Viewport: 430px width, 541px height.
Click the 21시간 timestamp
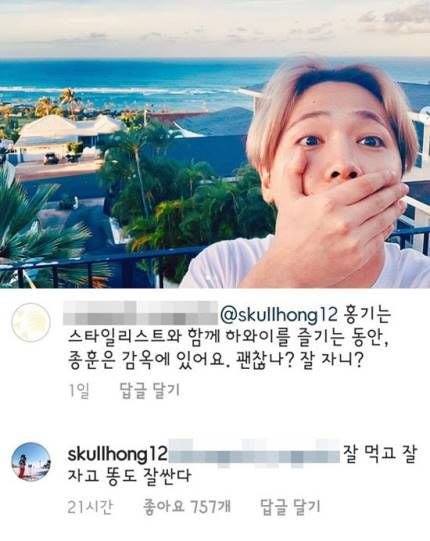pos(90,506)
